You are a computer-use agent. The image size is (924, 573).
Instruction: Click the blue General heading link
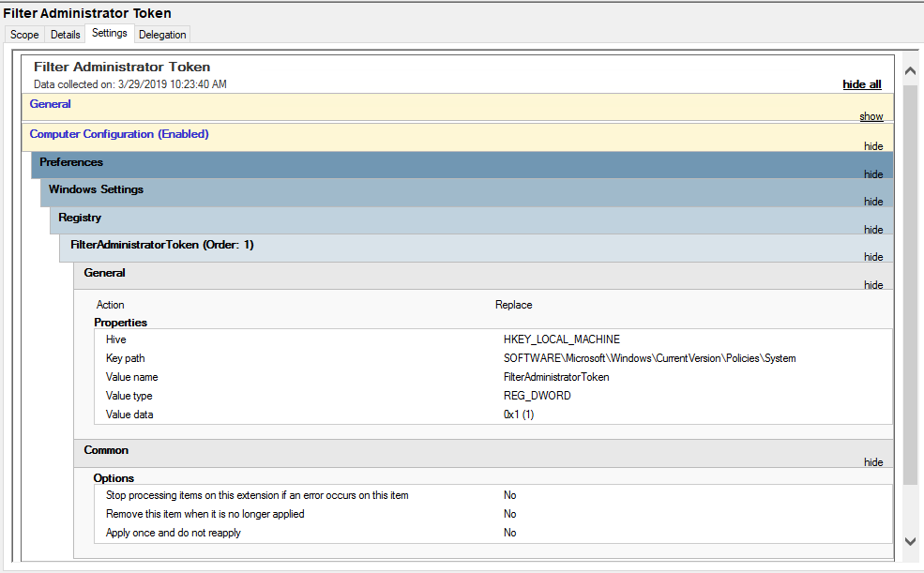coord(50,104)
